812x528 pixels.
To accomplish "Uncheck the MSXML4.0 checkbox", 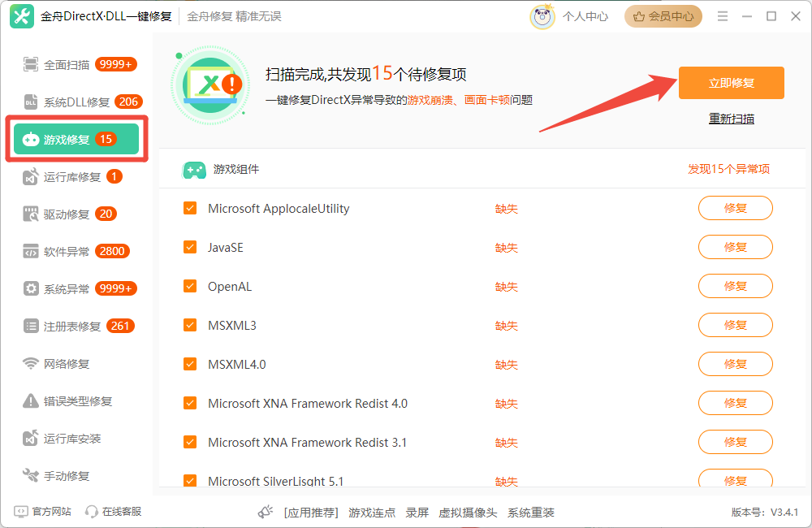I will point(190,364).
